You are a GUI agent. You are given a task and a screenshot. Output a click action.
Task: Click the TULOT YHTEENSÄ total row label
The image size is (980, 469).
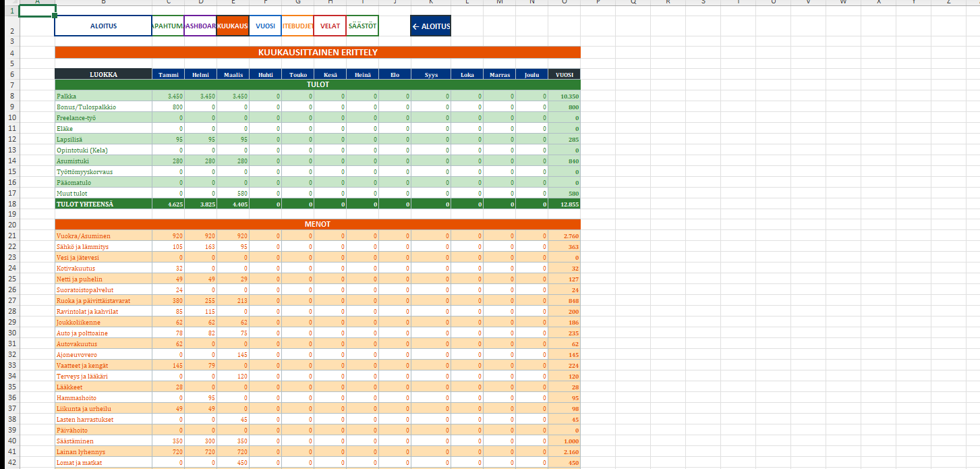(103, 204)
